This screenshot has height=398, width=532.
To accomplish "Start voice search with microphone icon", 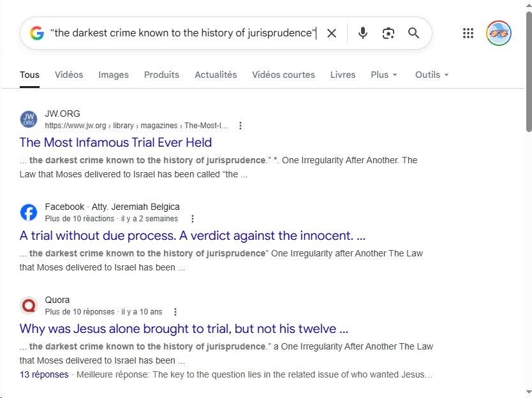I will tap(363, 33).
